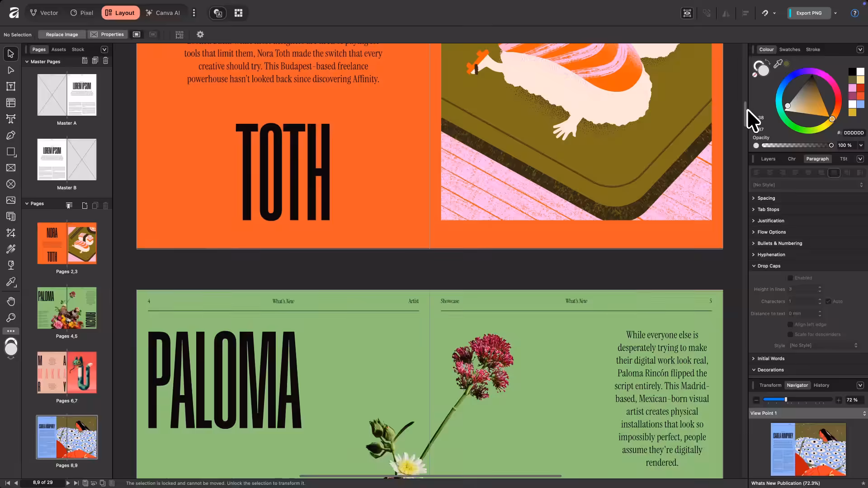Click the Export PNG button
Screen dimensions: 868x488
click(809, 13)
